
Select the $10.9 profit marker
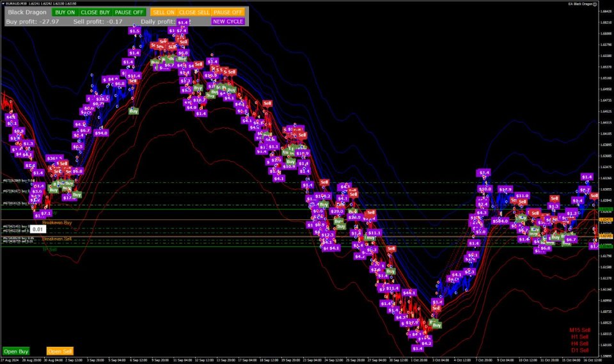point(288,166)
